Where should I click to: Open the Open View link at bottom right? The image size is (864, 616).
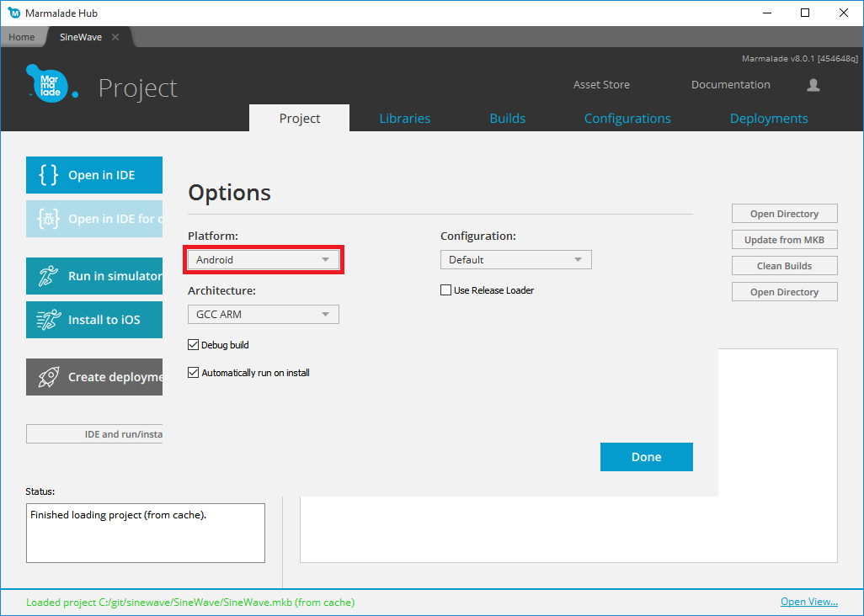tap(808, 601)
